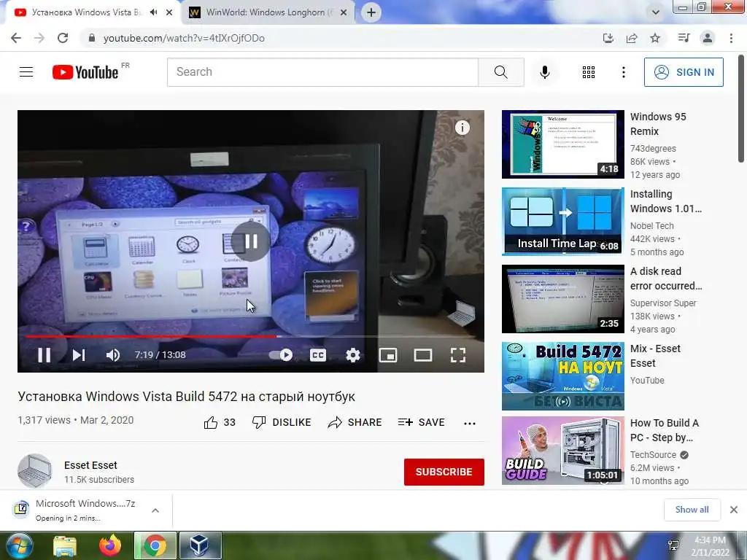Click Show all downloads

692,510
